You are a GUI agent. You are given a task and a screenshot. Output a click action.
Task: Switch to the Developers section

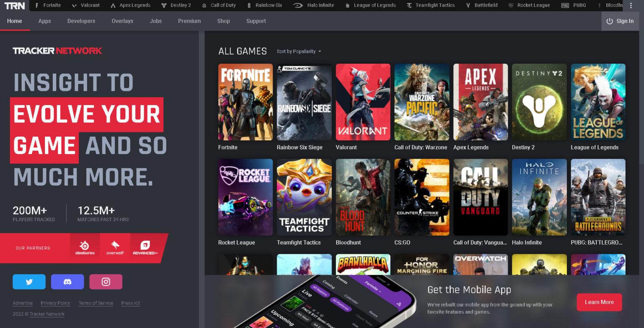pos(81,21)
